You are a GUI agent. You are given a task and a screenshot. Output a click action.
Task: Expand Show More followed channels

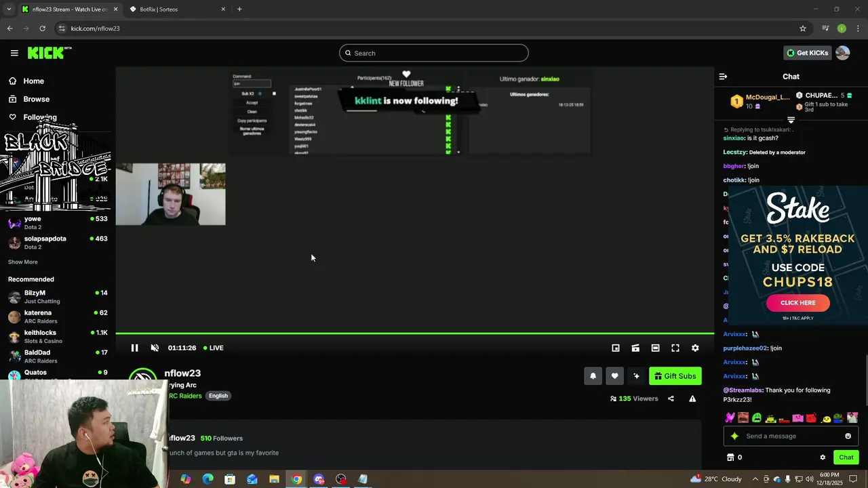tap(23, 262)
